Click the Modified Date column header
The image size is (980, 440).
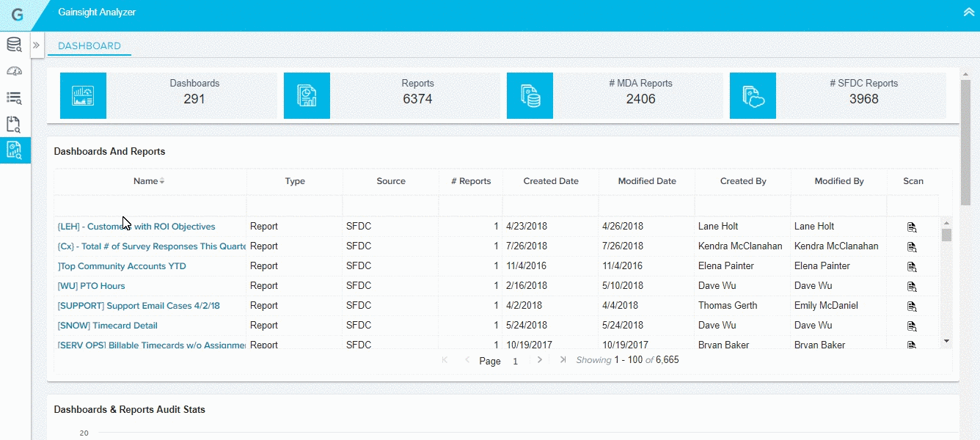pyautogui.click(x=647, y=181)
